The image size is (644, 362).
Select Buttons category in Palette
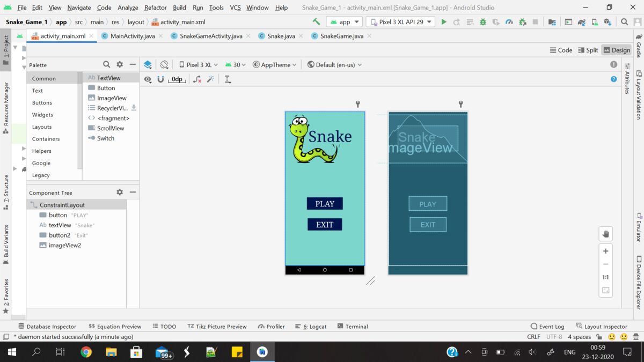click(42, 102)
